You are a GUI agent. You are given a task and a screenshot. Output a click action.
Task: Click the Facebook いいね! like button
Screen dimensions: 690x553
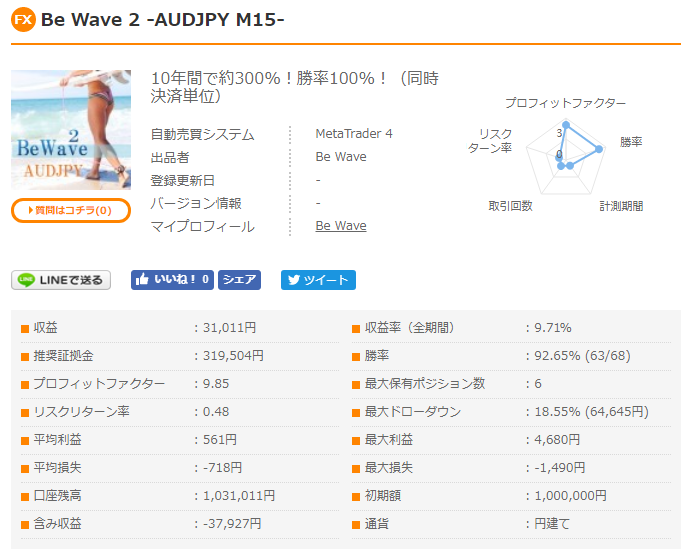click(172, 280)
